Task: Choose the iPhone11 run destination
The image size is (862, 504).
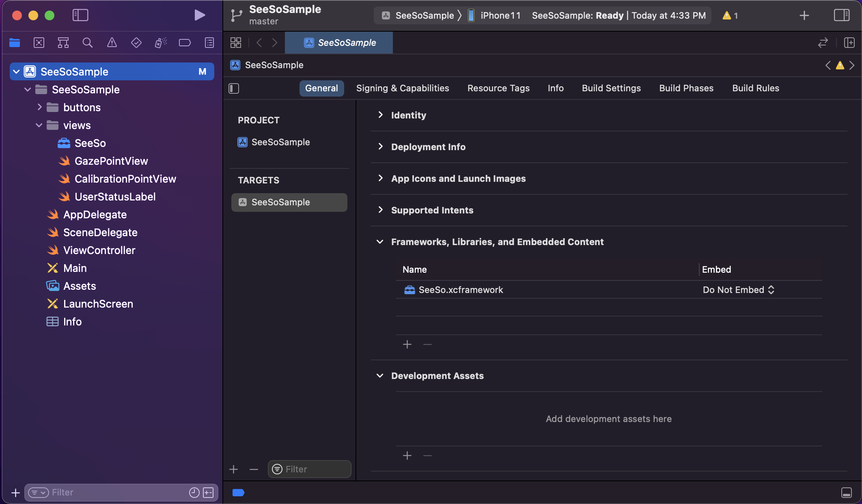Action: pos(494,15)
